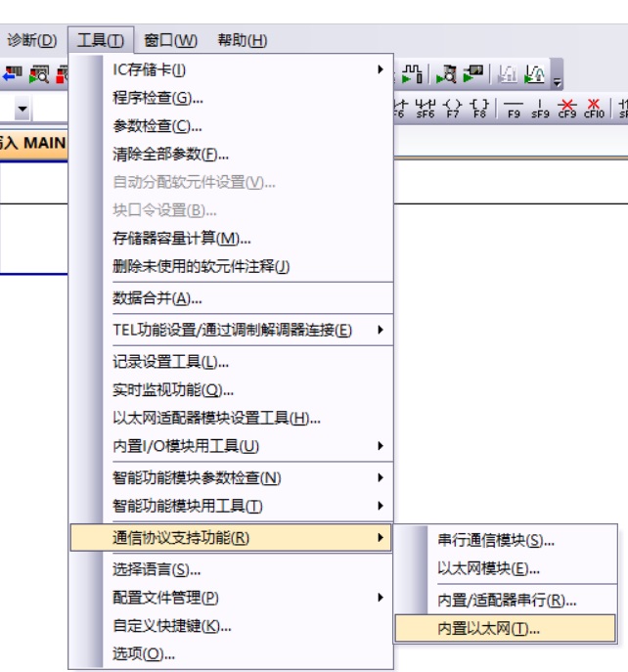
Task: Delete vertical line with red cF10 icon
Action: click(x=594, y=106)
